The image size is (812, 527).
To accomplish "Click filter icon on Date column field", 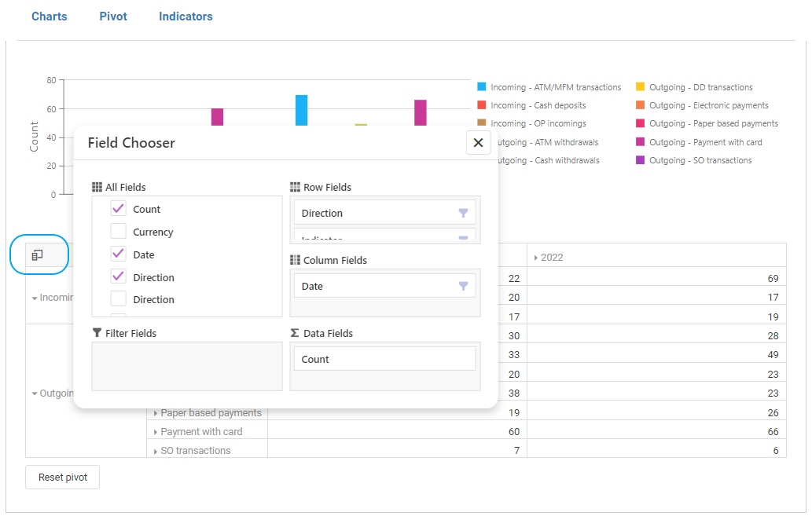I will (463, 286).
